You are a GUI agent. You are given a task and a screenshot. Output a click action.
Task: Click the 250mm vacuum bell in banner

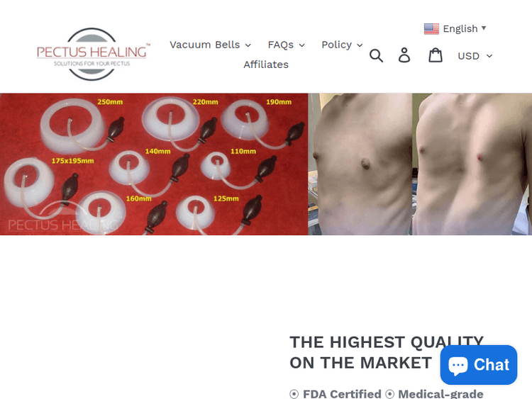click(x=73, y=126)
